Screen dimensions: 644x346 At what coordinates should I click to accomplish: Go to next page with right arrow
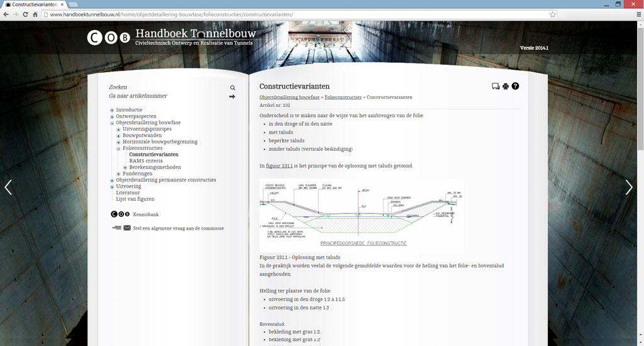[628, 187]
